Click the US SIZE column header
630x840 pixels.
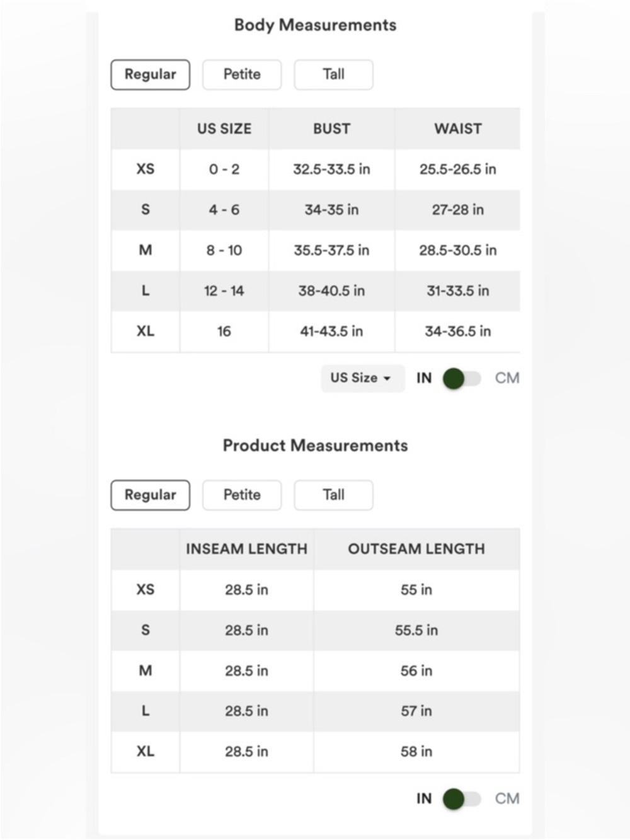[224, 129]
